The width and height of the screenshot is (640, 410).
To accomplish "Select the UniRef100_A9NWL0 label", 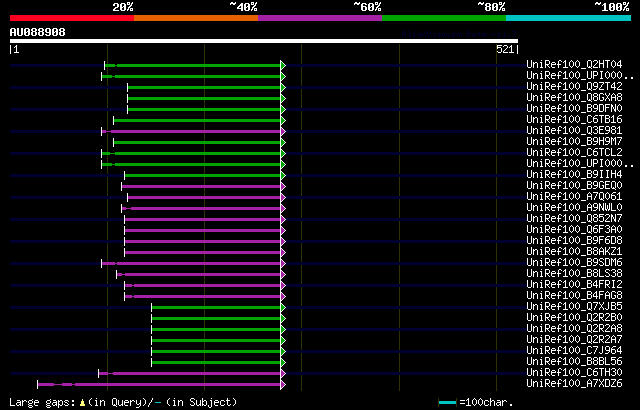I will click(x=574, y=208).
